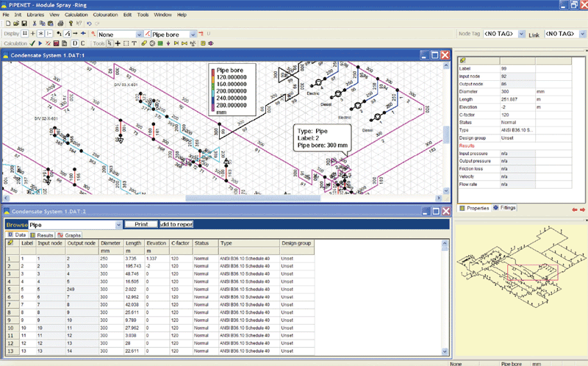Open the Link tag dropdown

(582, 34)
